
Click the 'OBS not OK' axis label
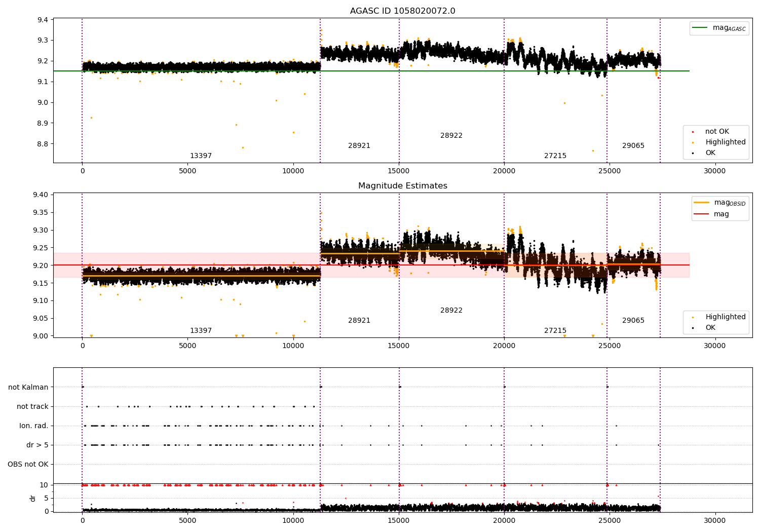[x=28, y=465]
